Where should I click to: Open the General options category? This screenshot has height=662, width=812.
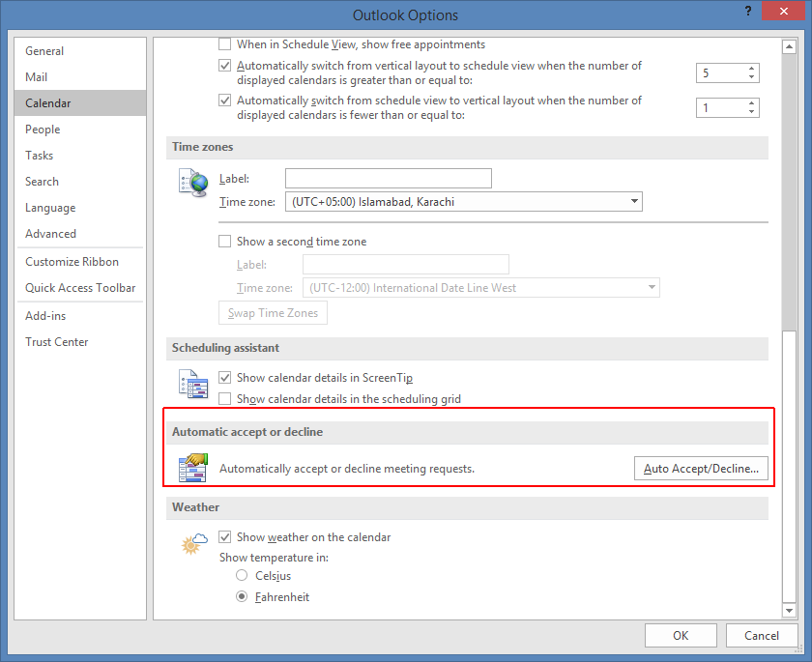80,50
